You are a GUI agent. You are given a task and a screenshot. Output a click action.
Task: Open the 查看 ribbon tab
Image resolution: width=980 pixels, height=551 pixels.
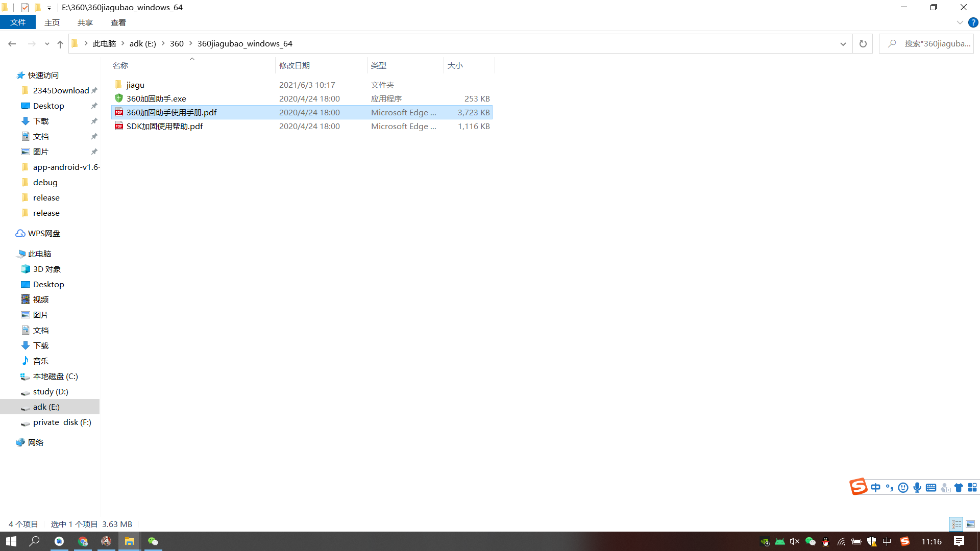pos(118,22)
